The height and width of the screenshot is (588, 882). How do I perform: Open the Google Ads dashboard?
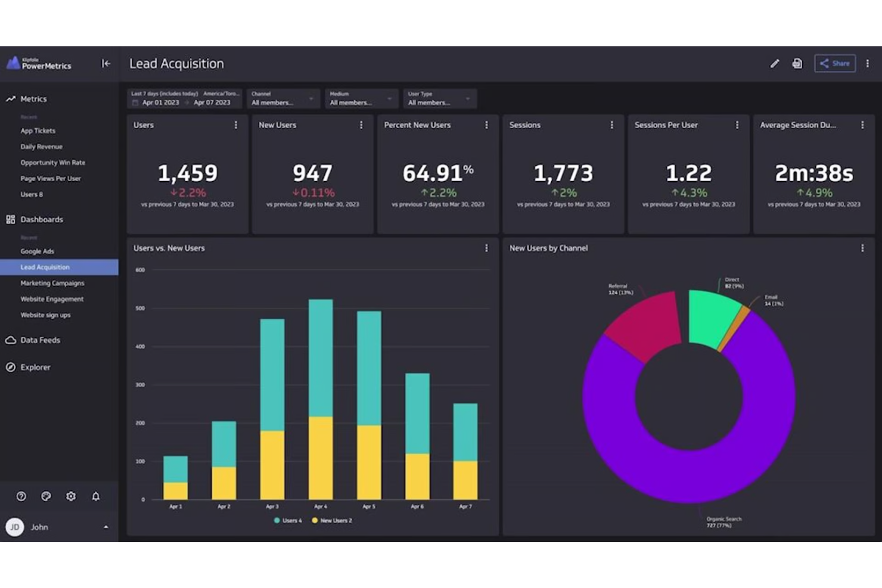[x=37, y=251]
